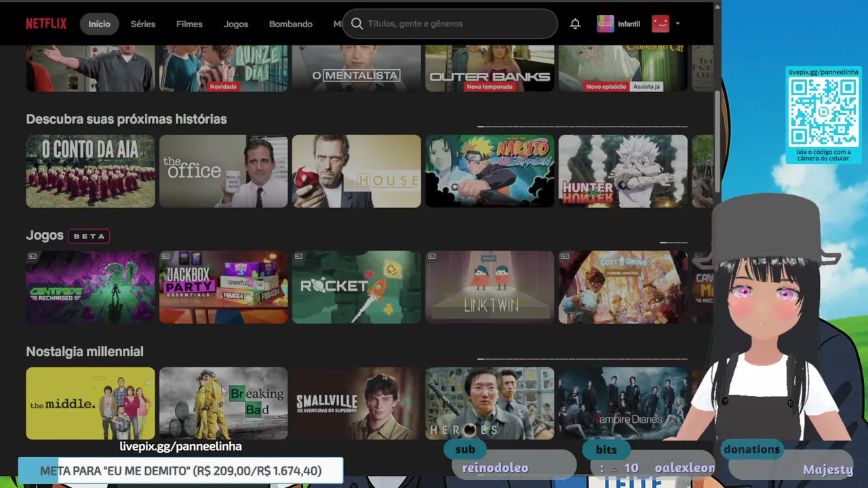Viewport: 868px width, 488px height.
Task: Go to the Início tab
Action: 99,24
